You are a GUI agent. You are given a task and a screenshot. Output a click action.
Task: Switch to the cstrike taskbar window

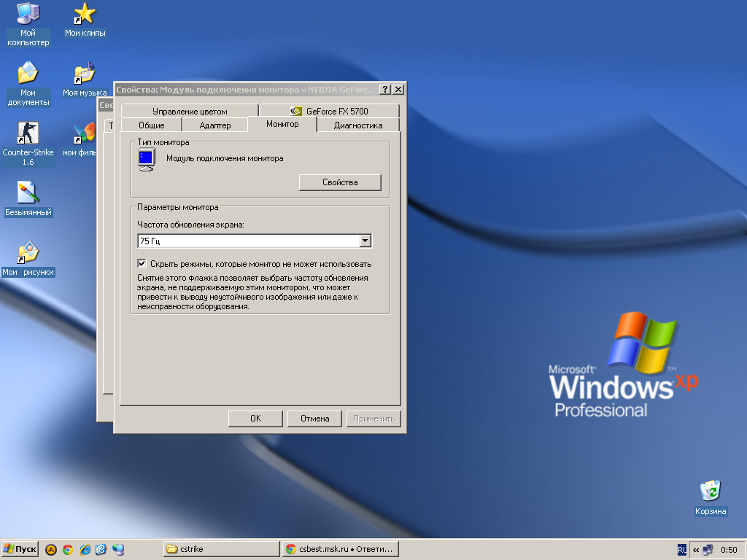[222, 549]
